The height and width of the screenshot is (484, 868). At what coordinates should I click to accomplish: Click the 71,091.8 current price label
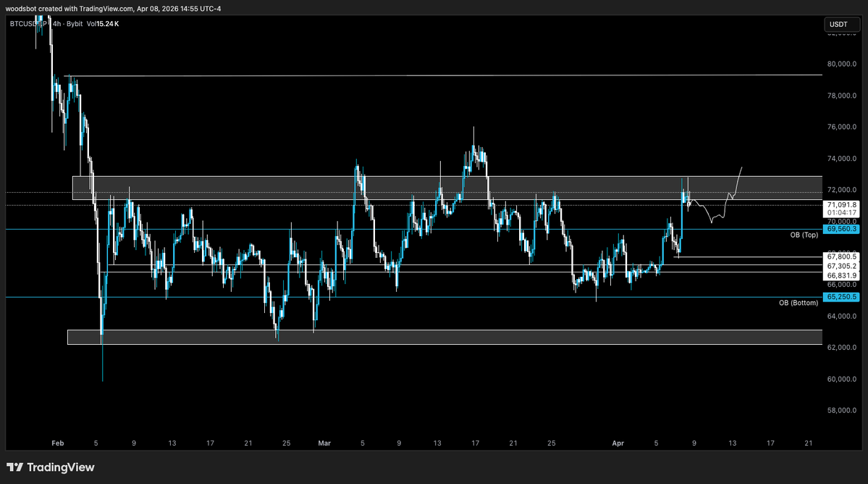pyautogui.click(x=841, y=205)
